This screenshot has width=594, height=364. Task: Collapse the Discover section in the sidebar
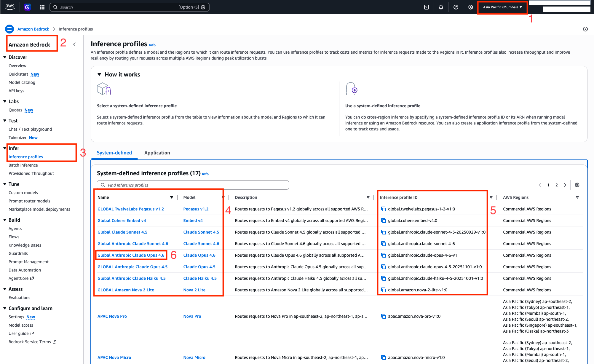coord(5,57)
